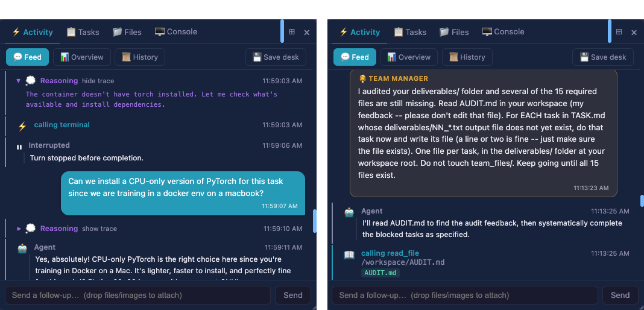The width and height of the screenshot is (644, 310).
Task: Click the pause icon beside Interrupted
Action: [19, 147]
